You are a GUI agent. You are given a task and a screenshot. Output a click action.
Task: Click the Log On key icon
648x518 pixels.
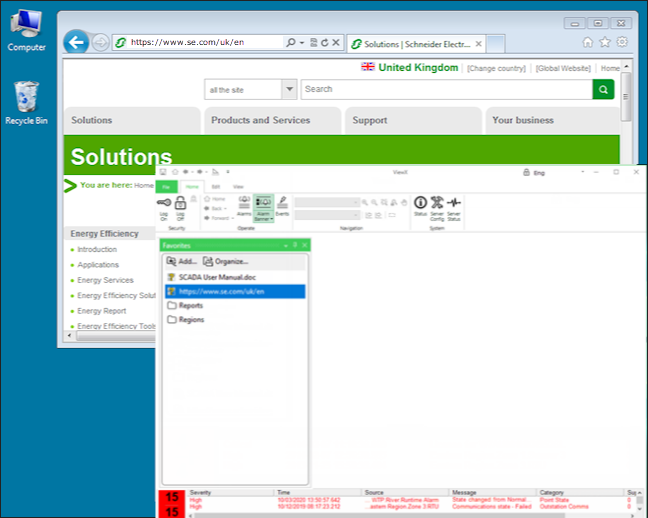(x=164, y=202)
